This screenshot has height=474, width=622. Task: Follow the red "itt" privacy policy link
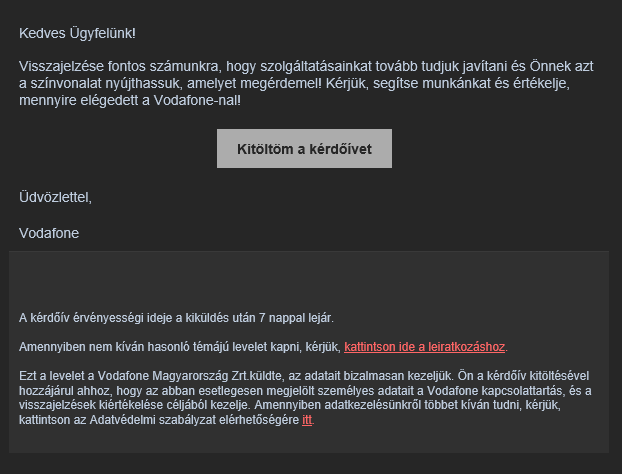307,419
